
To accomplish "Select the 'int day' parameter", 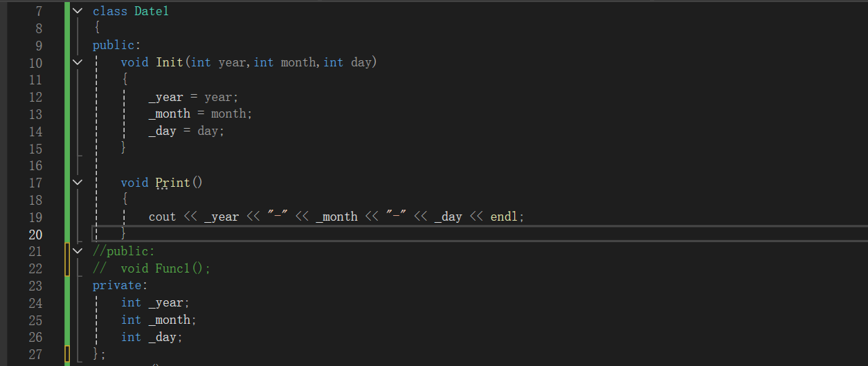I will [x=347, y=62].
